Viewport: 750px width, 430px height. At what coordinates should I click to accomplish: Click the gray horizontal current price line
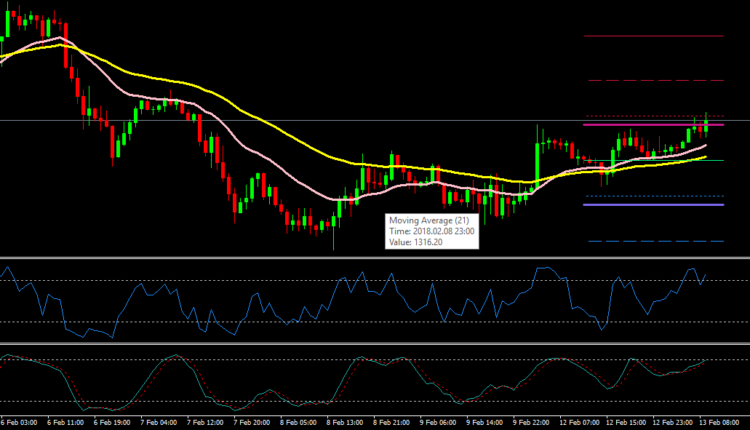tap(300, 121)
